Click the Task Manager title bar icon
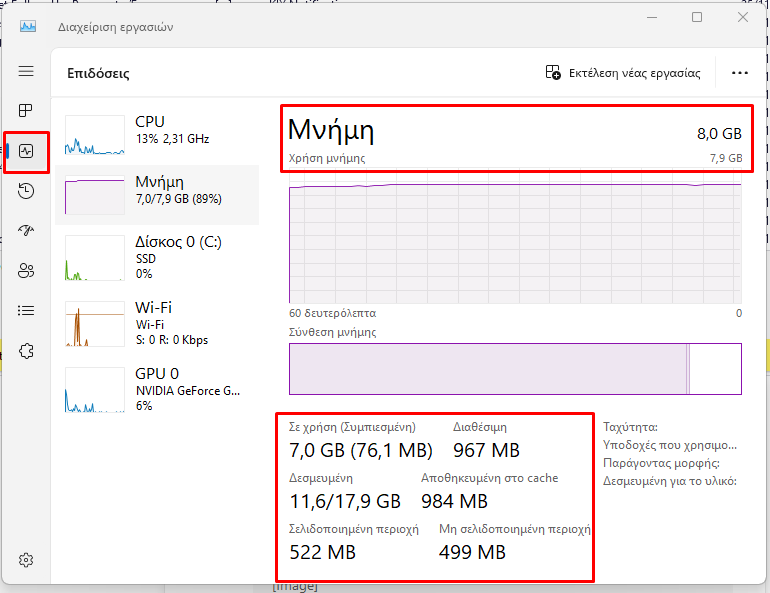The width and height of the screenshot is (770, 593). click(27, 27)
